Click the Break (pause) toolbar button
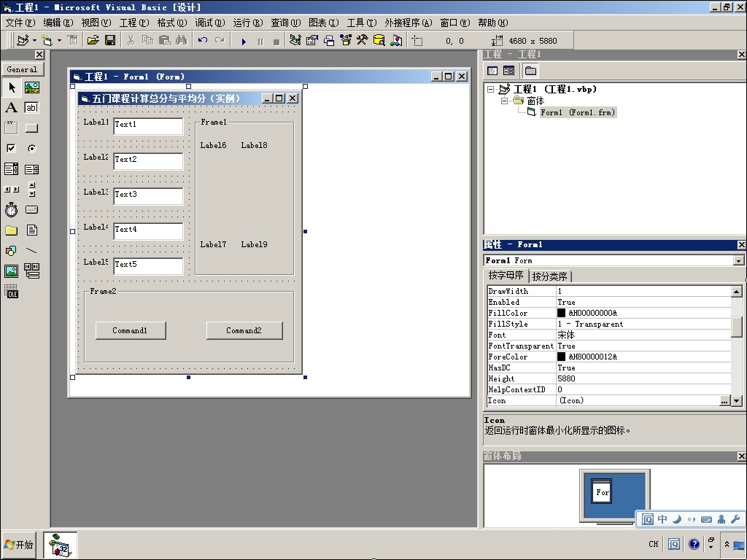Screen dimensions: 747x560 (260, 42)
